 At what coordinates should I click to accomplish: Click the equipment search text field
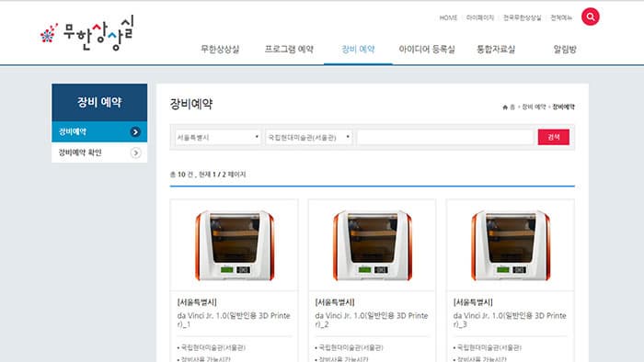pyautogui.click(x=445, y=137)
